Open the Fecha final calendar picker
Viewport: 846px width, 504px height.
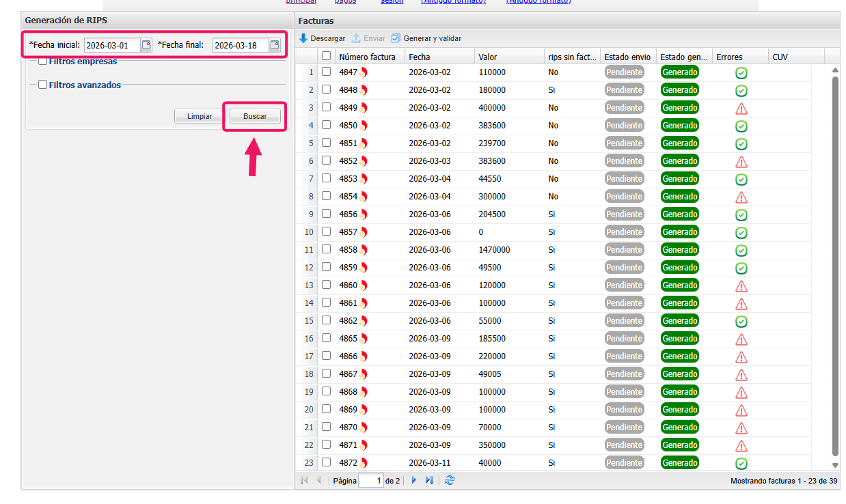coord(275,45)
